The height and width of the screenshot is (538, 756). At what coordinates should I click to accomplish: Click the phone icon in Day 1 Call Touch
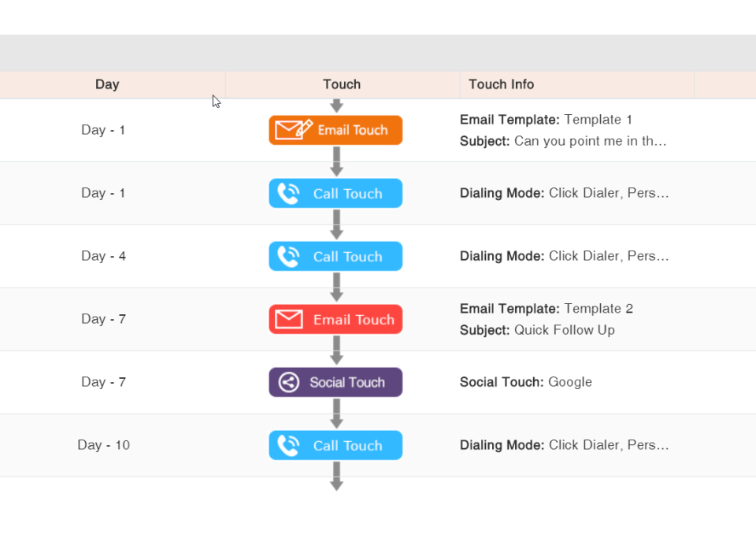(x=290, y=193)
